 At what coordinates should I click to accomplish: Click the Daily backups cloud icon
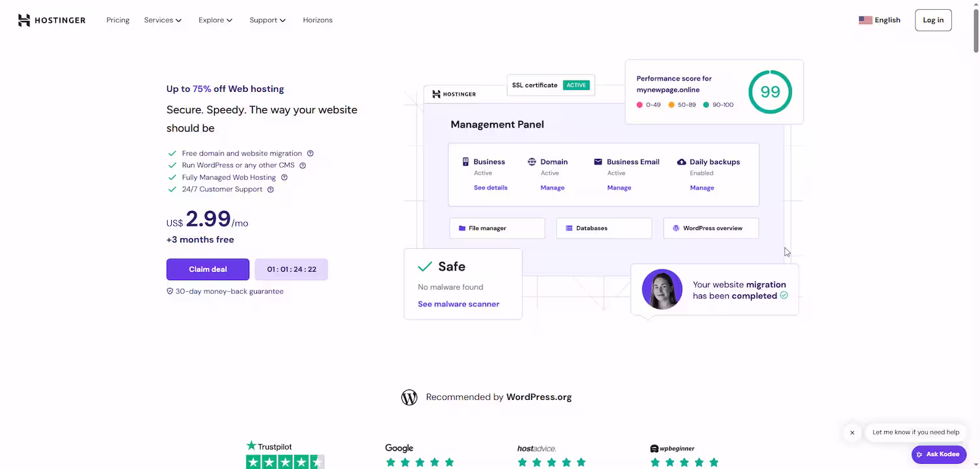coord(681,162)
